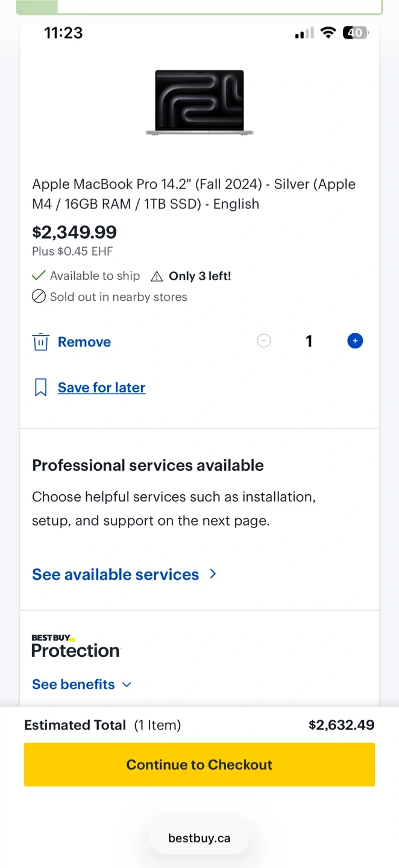The image size is (399, 868).
Task: Click the trash can Remove icon
Action: click(x=40, y=342)
